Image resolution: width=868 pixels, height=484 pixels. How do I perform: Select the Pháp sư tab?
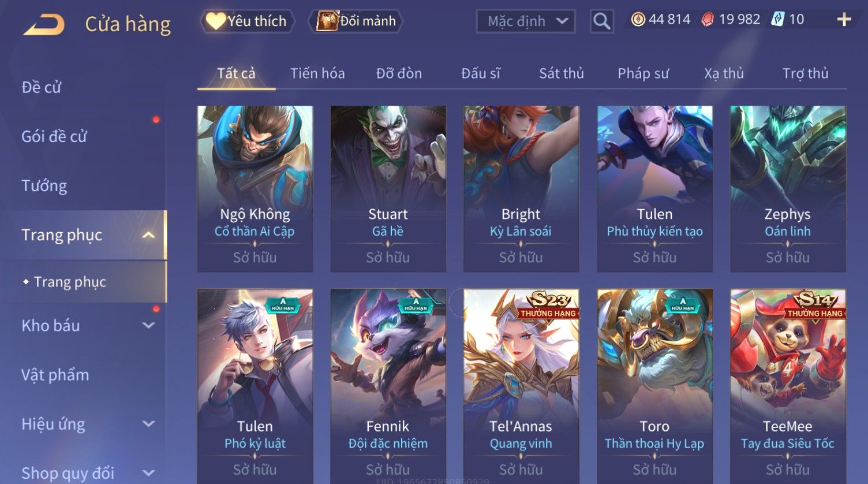pyautogui.click(x=643, y=73)
